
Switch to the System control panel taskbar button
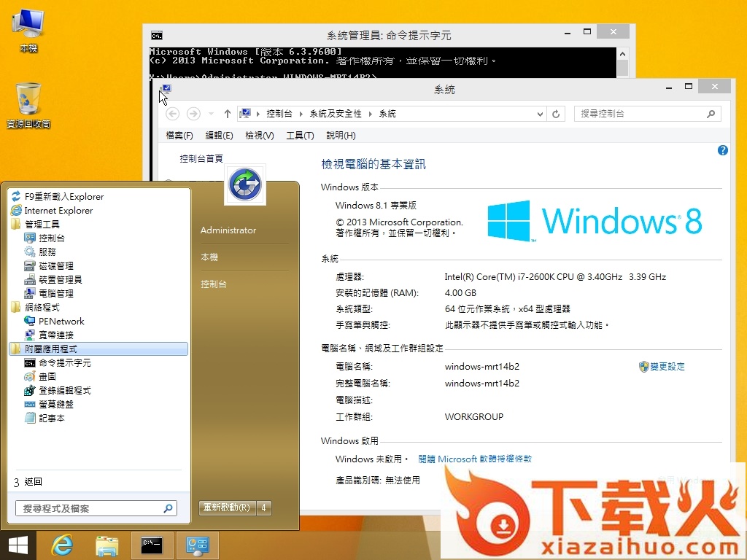tap(197, 545)
